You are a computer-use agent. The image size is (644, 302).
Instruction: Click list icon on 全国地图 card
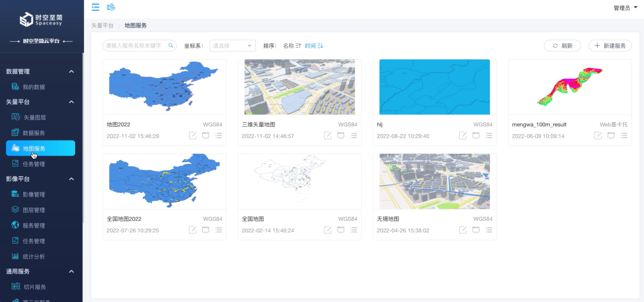(354, 230)
